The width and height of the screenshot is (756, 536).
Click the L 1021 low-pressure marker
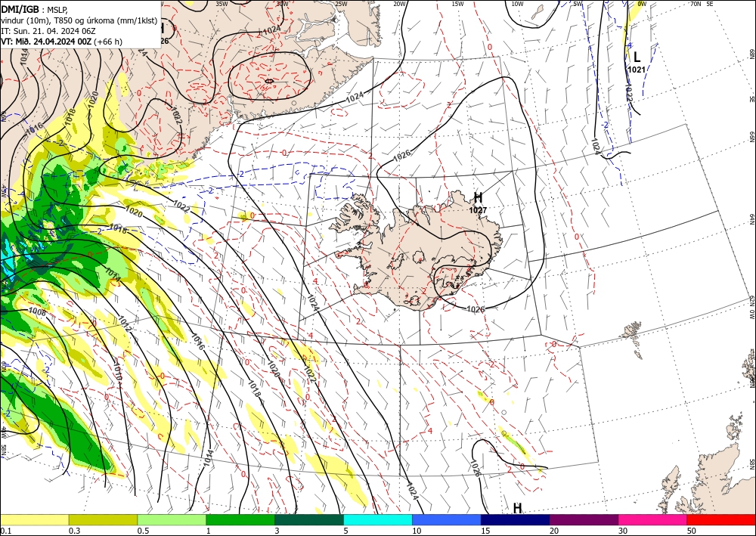pyautogui.click(x=637, y=62)
